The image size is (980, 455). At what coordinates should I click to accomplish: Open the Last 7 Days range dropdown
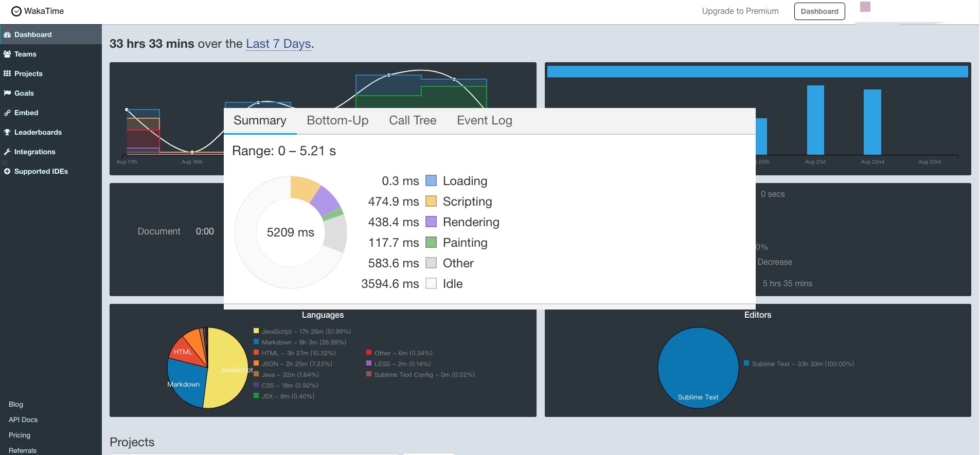[278, 44]
